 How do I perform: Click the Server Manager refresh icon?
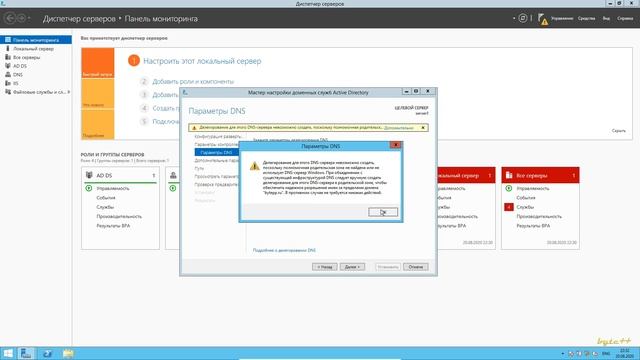[522, 18]
